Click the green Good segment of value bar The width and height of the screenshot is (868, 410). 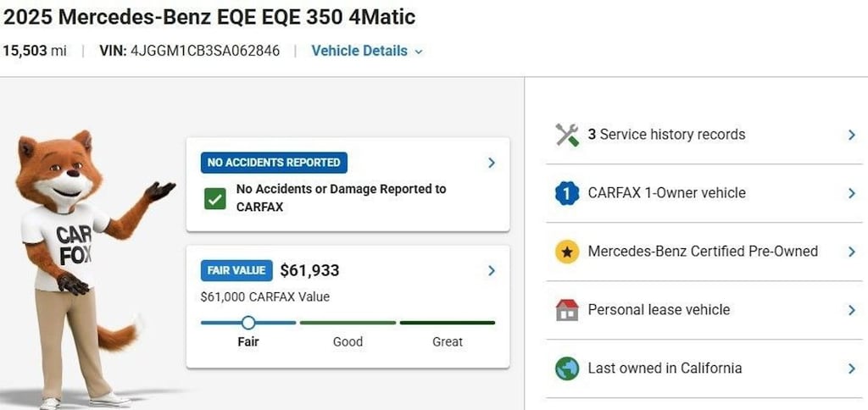click(348, 323)
